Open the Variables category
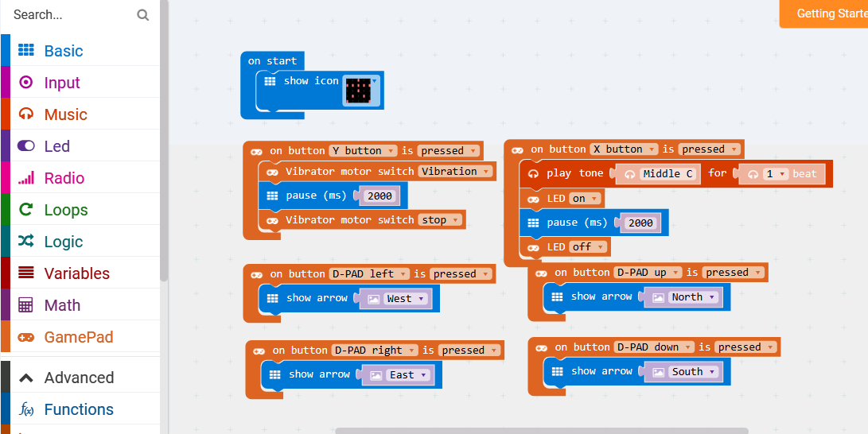Viewport: 868px width, 434px height. [x=76, y=273]
